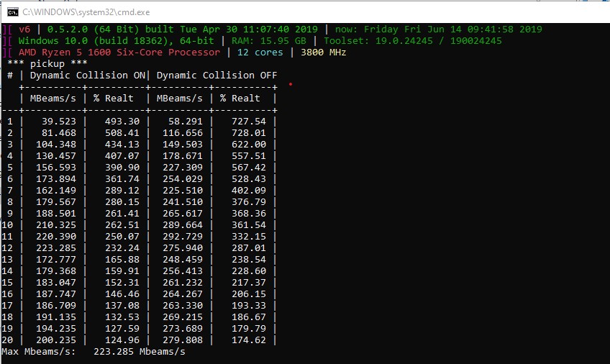
Task: Click the value 254.029 in row 6
Action: coord(183,179)
